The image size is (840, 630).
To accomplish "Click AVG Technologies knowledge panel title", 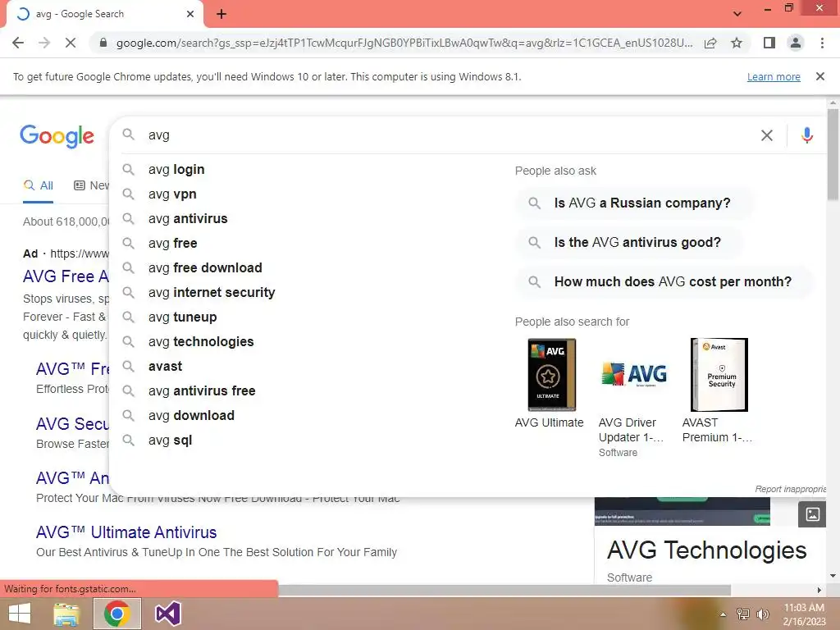I will [x=706, y=550].
